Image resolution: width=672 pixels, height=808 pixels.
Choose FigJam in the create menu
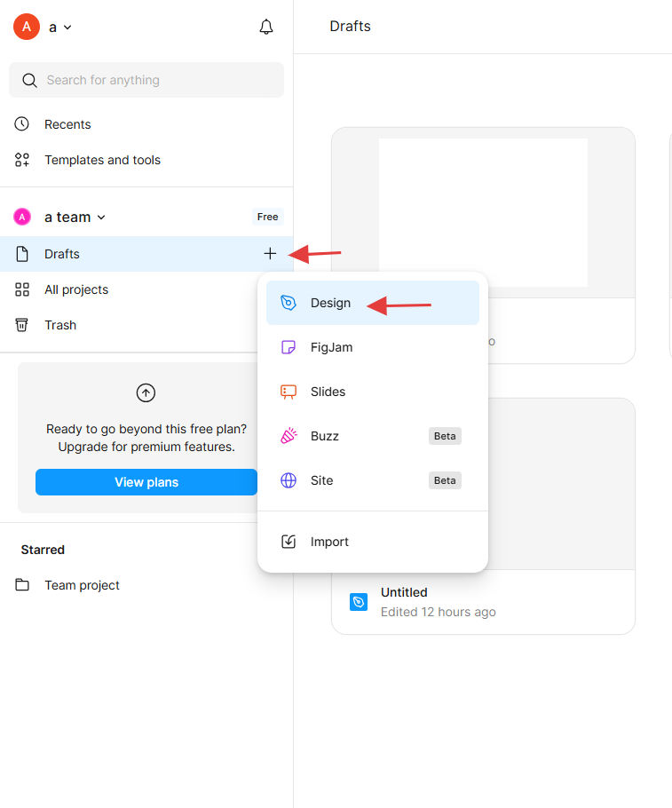(332, 347)
